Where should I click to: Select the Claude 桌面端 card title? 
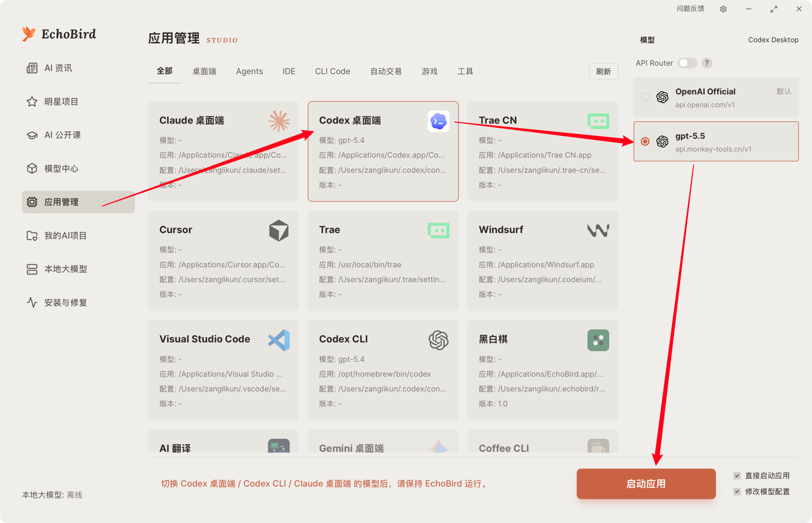click(191, 120)
